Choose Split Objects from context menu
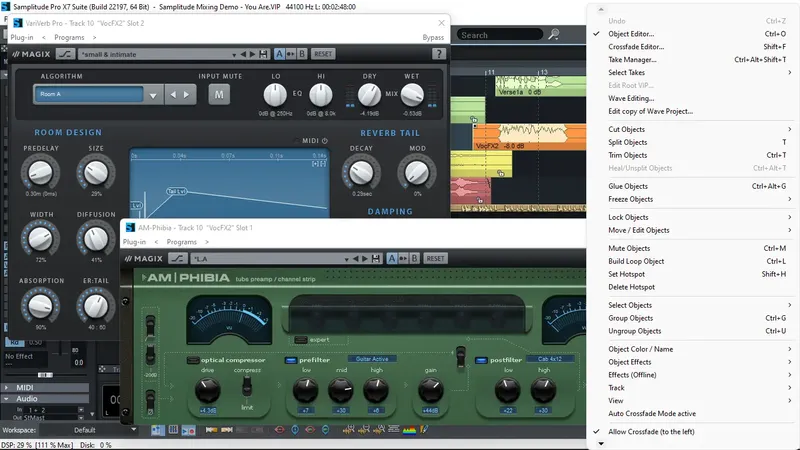 coord(628,142)
